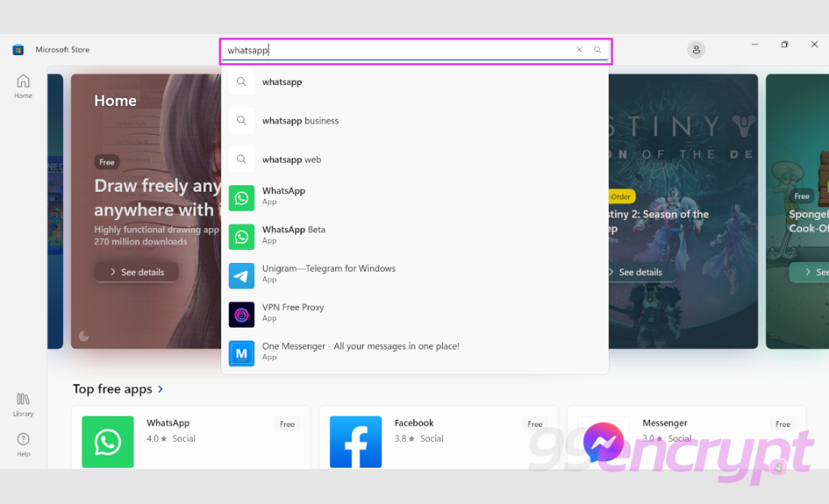Click the Messenger icon under Top free apps

(603, 442)
